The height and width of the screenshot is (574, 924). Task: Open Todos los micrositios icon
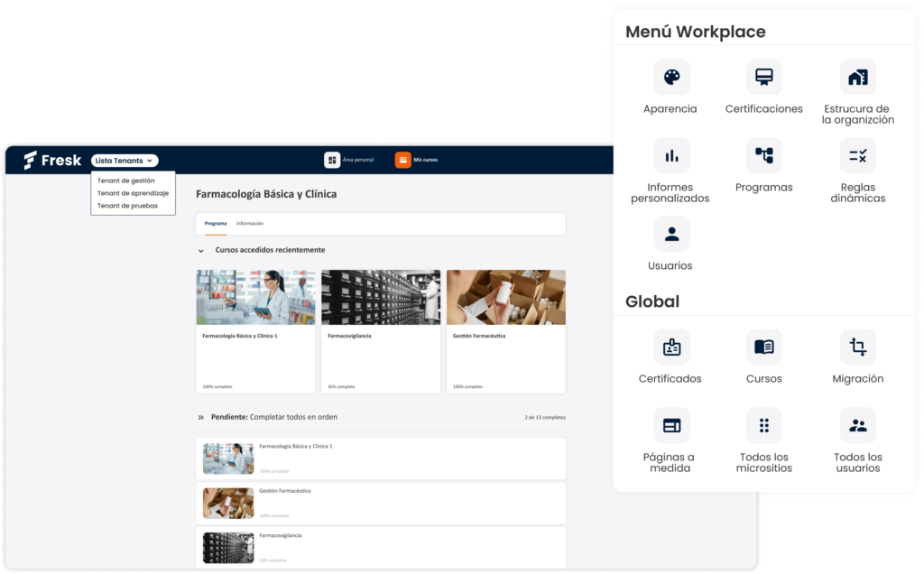[x=764, y=426]
